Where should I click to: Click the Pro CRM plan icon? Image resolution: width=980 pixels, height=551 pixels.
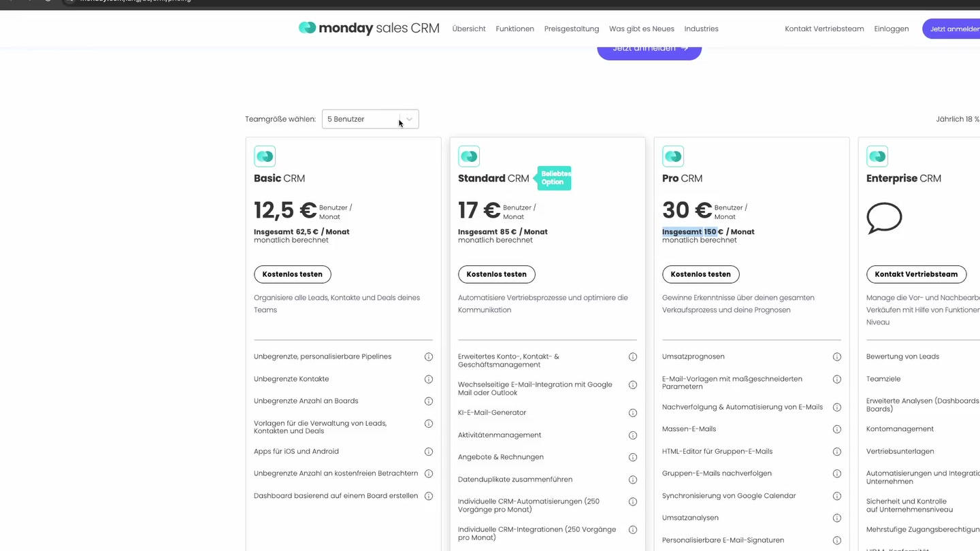[673, 156]
